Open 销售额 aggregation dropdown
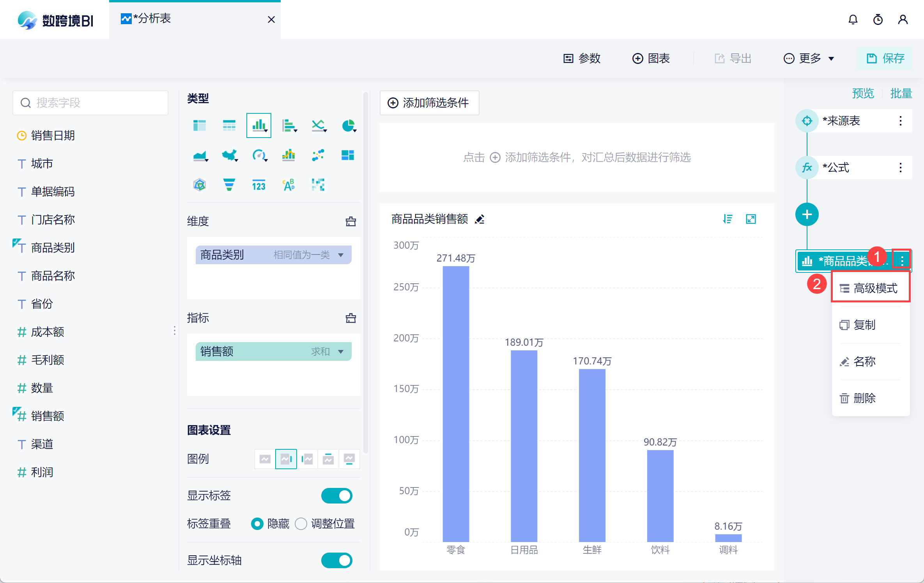Screen dimensions: 924x583 [x=341, y=352]
